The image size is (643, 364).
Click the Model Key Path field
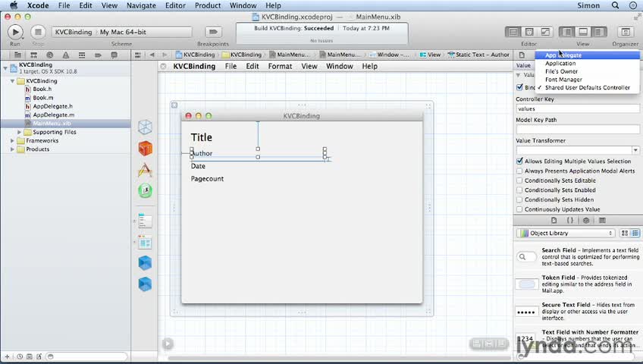click(577, 129)
